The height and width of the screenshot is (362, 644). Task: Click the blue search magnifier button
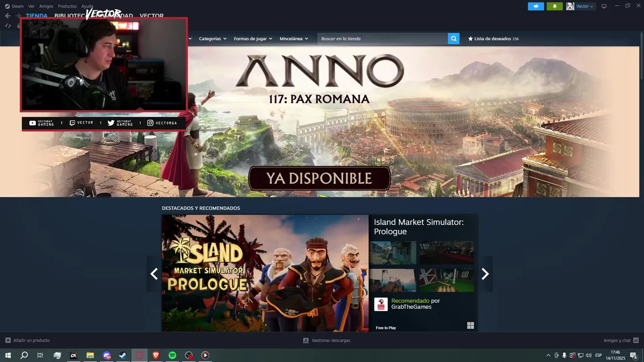point(454,39)
